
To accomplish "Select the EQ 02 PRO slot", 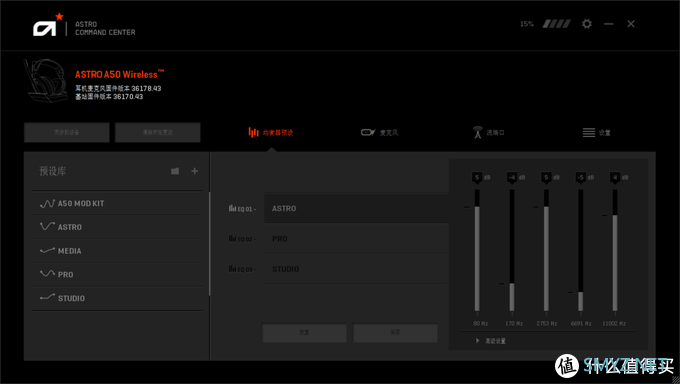I will tap(356, 239).
